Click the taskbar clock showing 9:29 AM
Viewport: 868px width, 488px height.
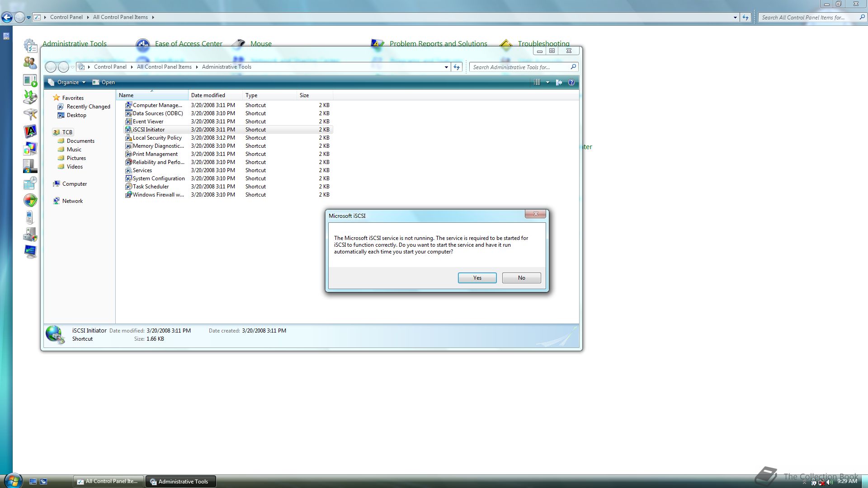click(x=847, y=482)
